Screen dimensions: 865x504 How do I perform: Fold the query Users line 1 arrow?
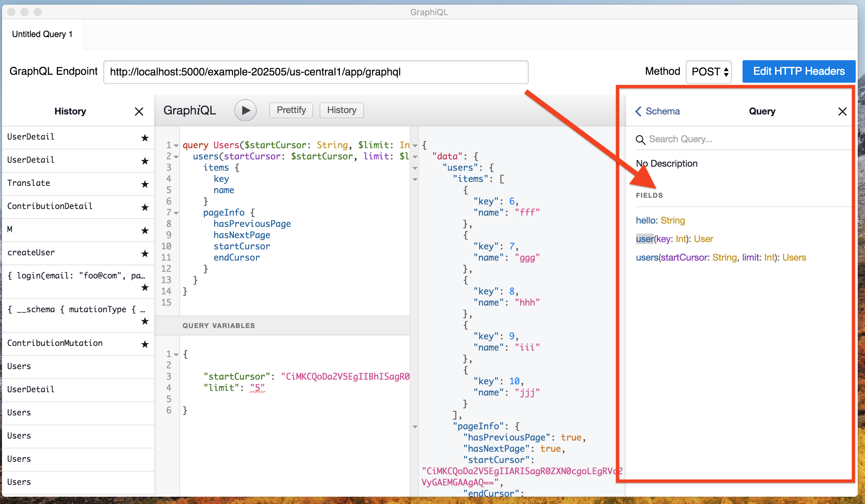pyautogui.click(x=176, y=146)
